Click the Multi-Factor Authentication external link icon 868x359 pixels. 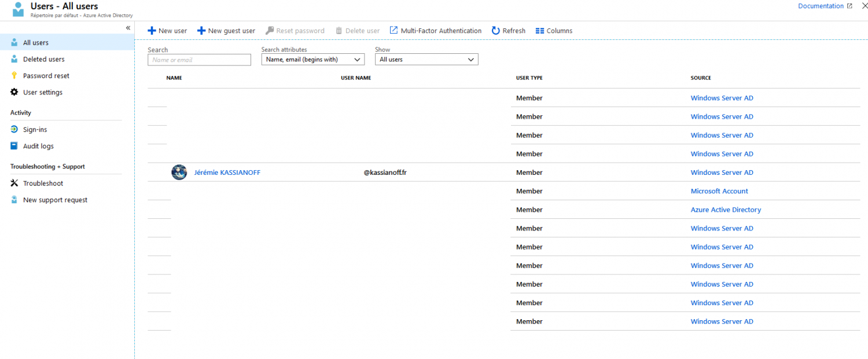(393, 30)
